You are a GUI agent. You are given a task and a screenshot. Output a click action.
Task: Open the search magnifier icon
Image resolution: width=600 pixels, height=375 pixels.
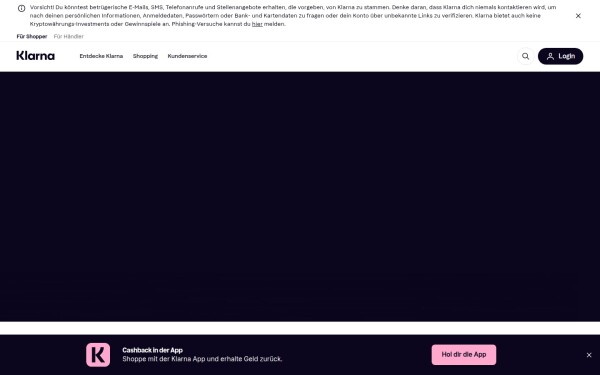click(x=525, y=56)
